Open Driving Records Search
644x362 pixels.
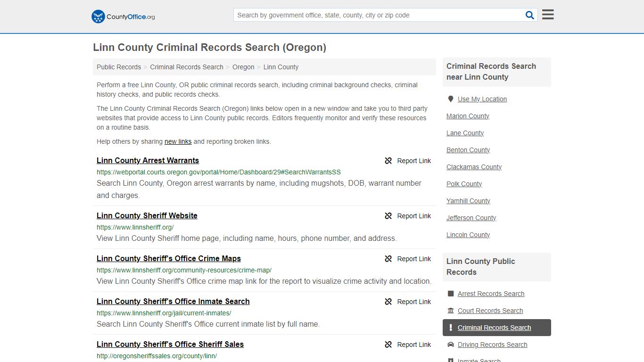pos(492,345)
